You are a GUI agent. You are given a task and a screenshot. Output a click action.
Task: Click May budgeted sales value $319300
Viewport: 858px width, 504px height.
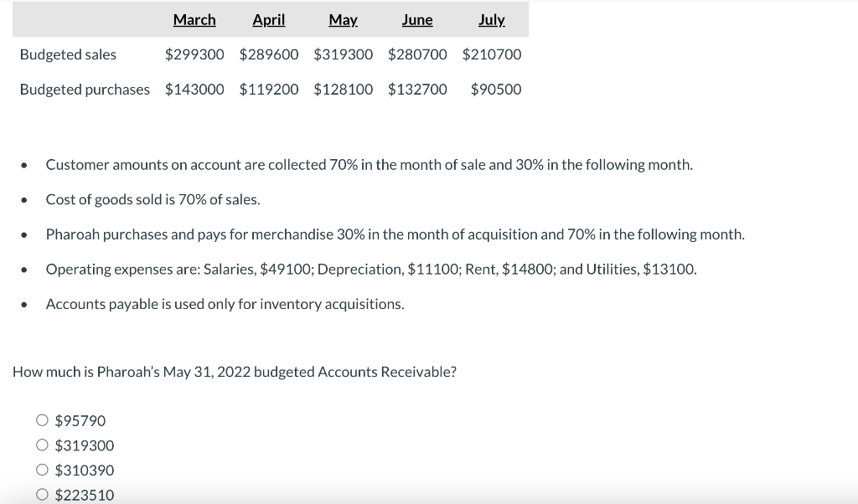344,54
